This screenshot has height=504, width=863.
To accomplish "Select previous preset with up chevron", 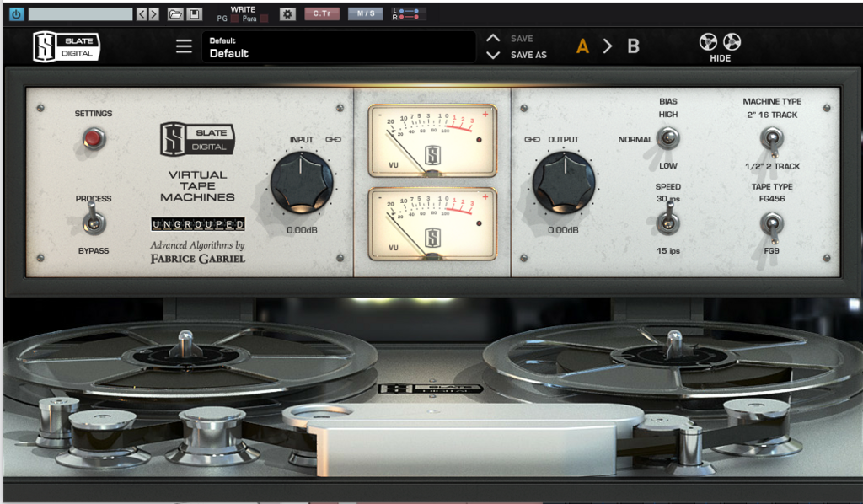I will 493,39.
